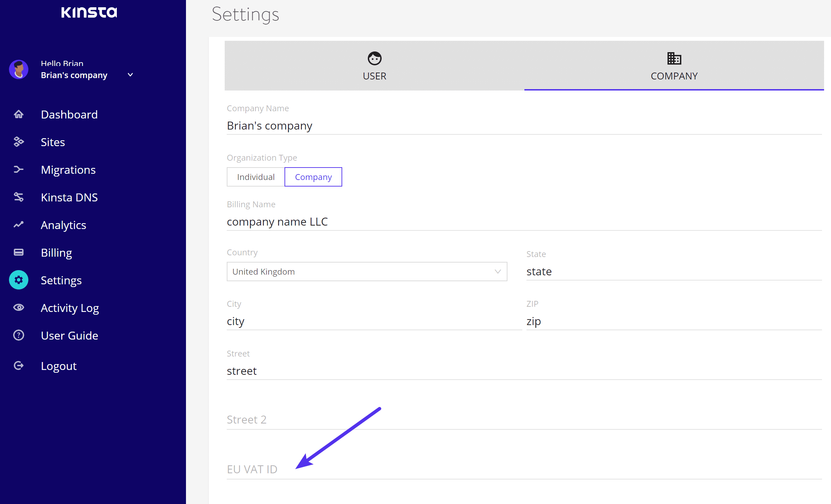Go to Sites in the sidebar
Viewport: 831px width, 504px height.
point(53,142)
